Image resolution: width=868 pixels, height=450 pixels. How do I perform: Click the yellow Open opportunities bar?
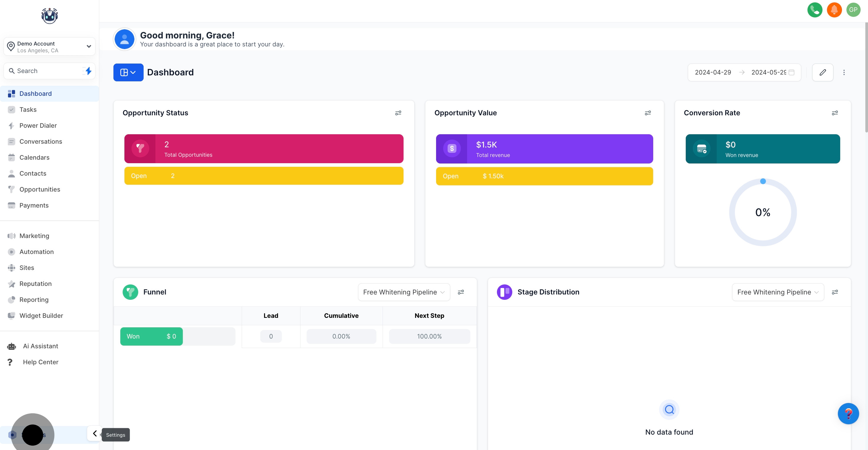tap(264, 176)
